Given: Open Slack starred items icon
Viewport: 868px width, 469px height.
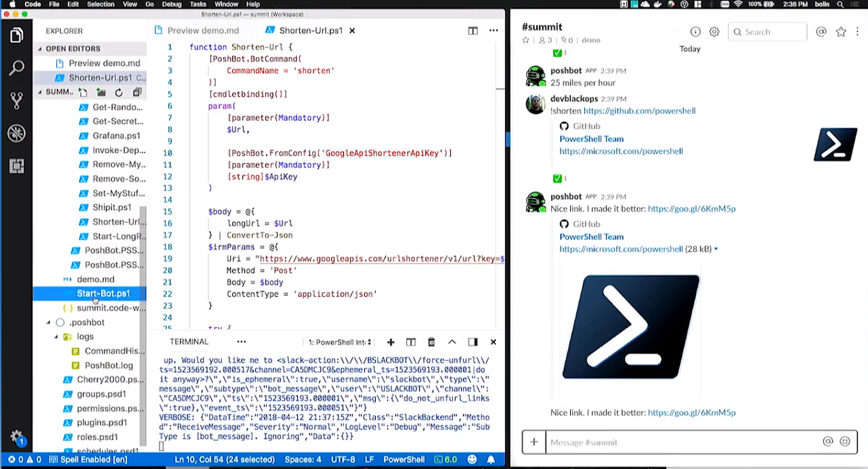Looking at the screenshot, I should (841, 32).
